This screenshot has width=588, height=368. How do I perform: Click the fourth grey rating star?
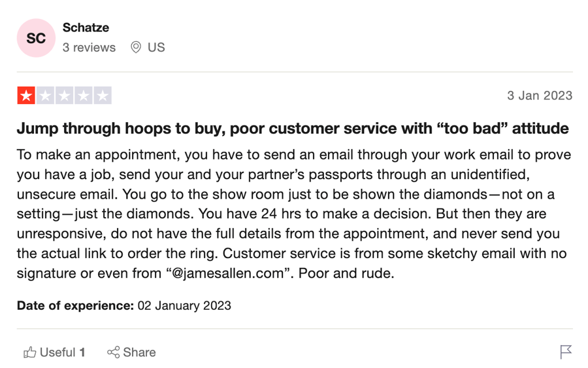coord(84,95)
